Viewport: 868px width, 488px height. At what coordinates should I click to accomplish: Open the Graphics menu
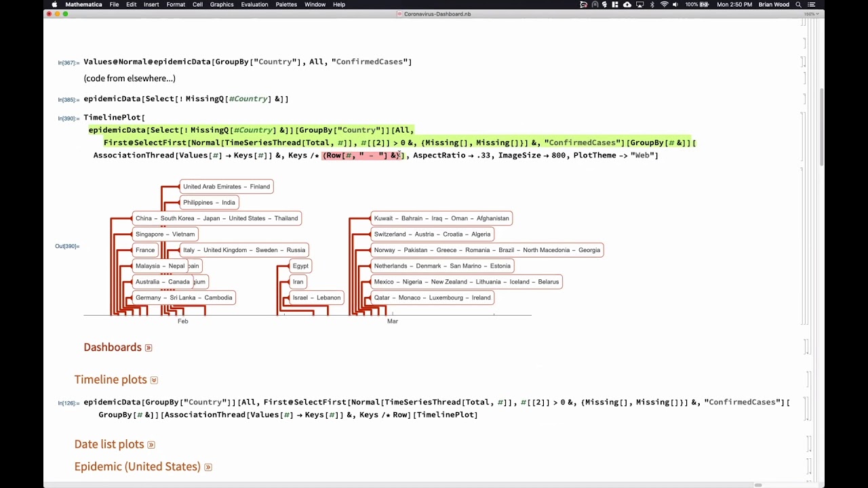click(x=222, y=4)
